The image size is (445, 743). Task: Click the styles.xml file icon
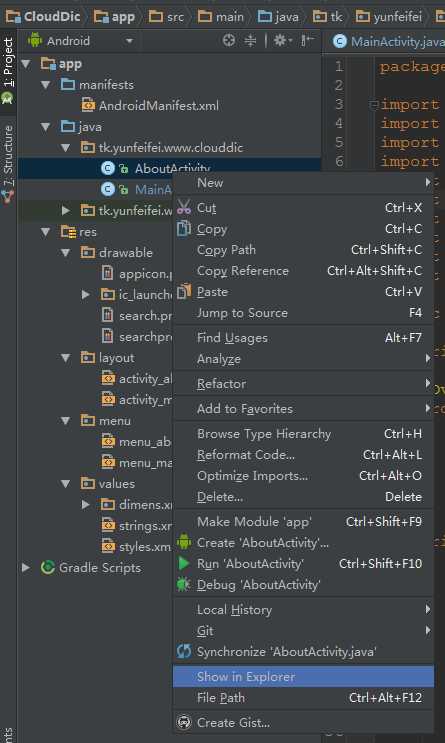click(x=109, y=546)
